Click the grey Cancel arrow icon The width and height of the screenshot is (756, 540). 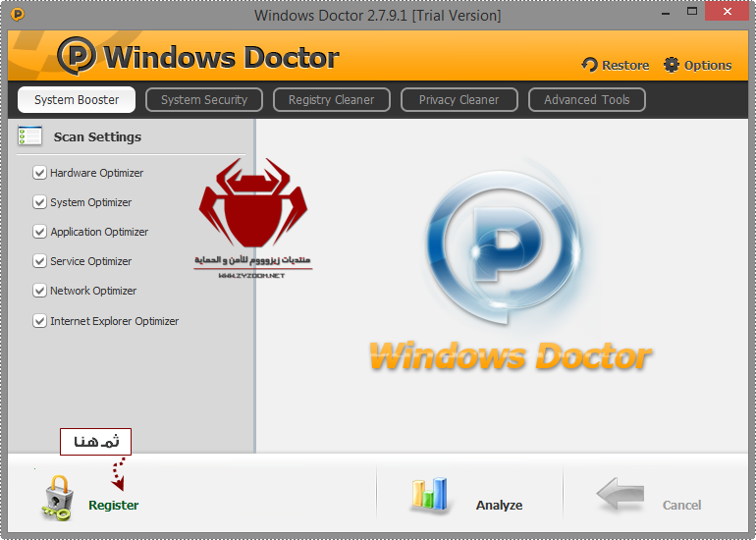tap(621, 494)
